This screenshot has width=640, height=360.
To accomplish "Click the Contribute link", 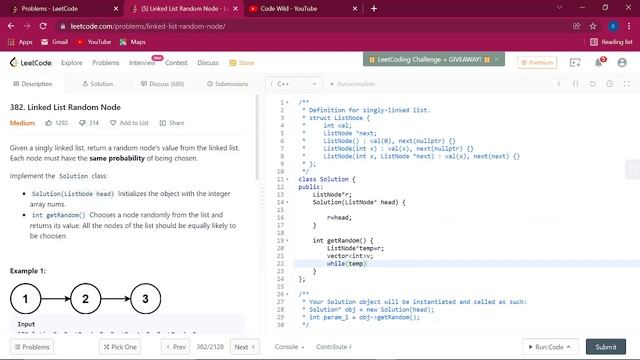I will click(333, 347).
